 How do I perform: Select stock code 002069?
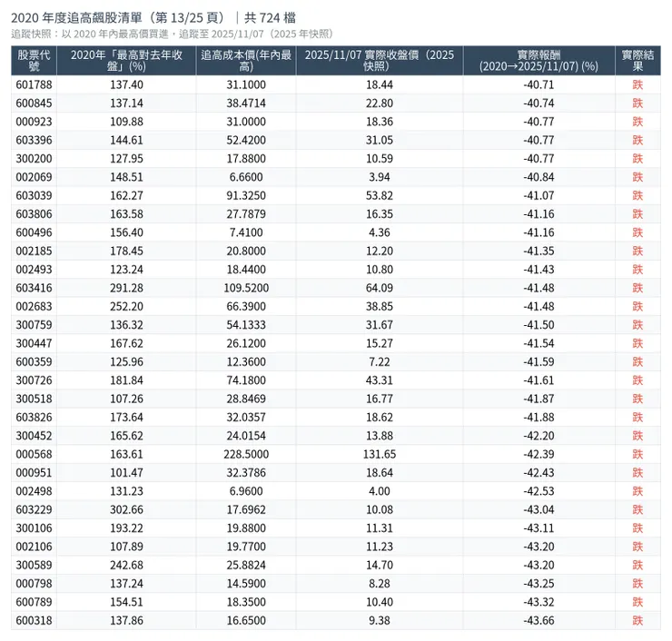[x=34, y=177]
